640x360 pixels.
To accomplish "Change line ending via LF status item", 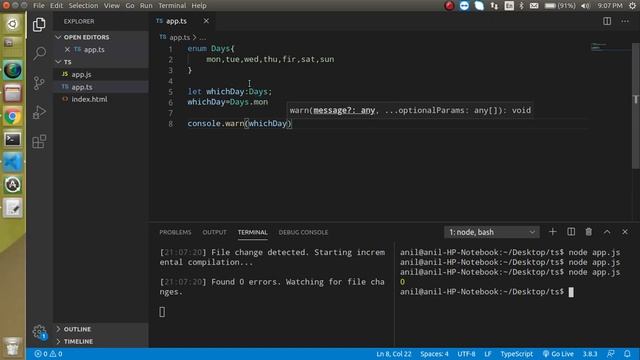I will [488, 354].
